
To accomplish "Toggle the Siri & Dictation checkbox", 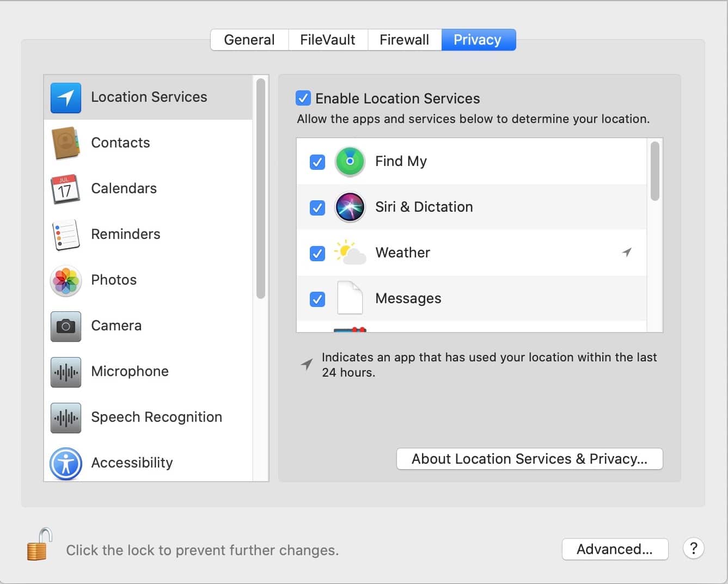I will (x=317, y=208).
